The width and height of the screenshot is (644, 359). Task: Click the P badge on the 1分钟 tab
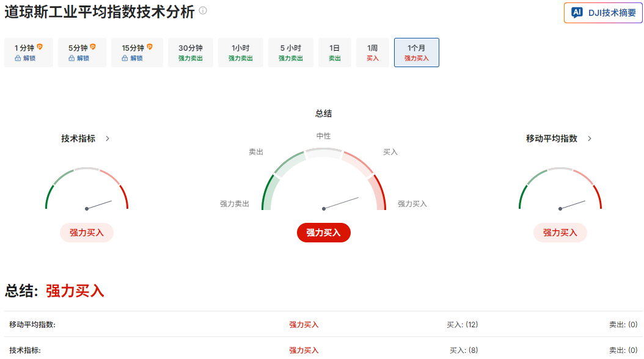pyautogui.click(x=40, y=46)
